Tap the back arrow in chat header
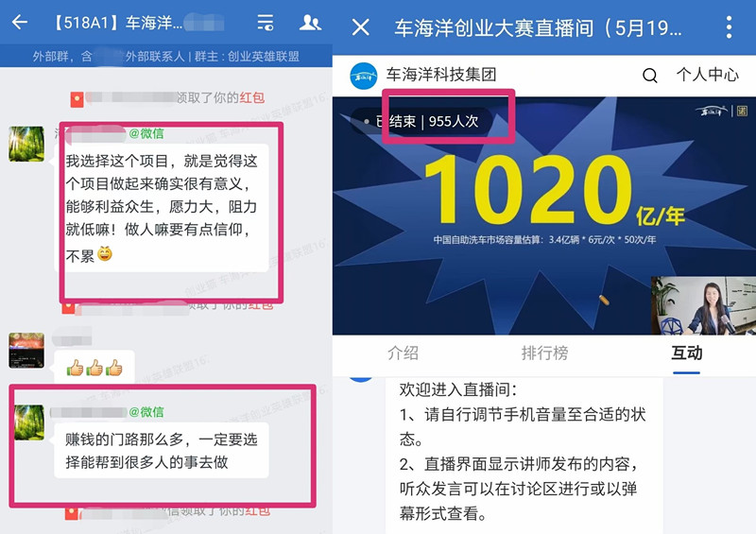This screenshot has height=534, width=756. pyautogui.click(x=20, y=22)
